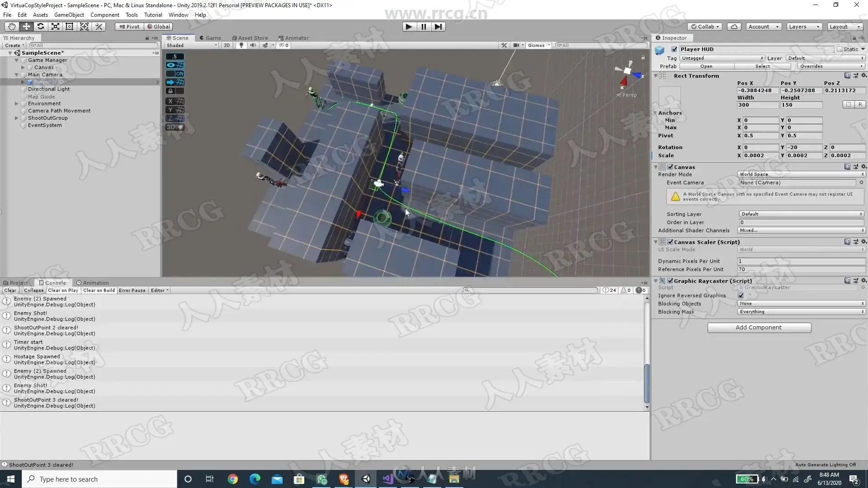868x488 pixels.
Task: Click the console Clear button
Action: click(x=10, y=291)
